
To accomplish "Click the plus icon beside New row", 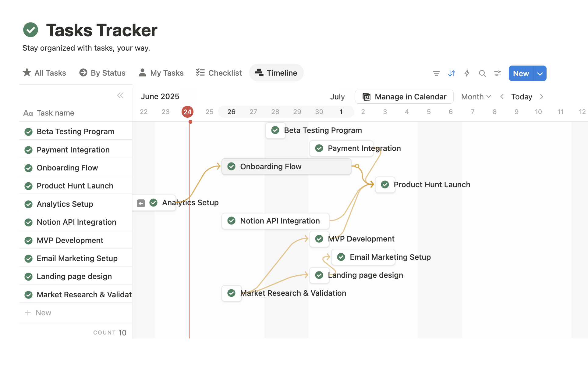I will 28,313.
